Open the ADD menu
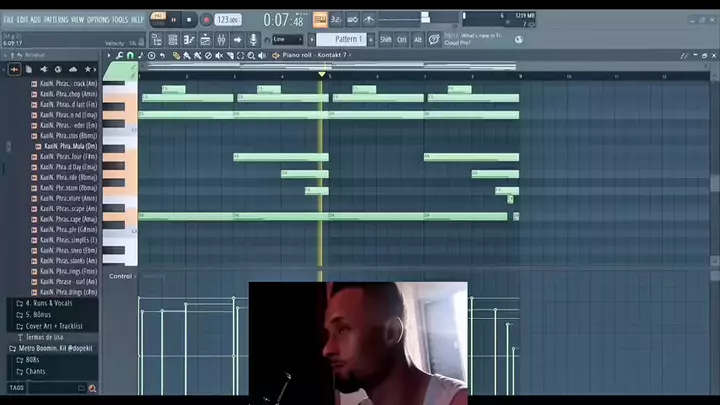This screenshot has height=405, width=720. 36,20
